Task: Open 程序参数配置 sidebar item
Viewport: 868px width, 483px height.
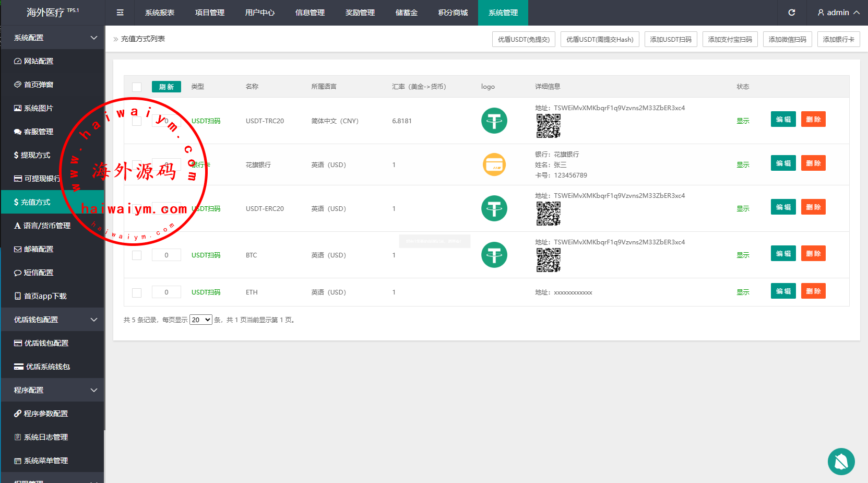Action: click(x=52, y=414)
